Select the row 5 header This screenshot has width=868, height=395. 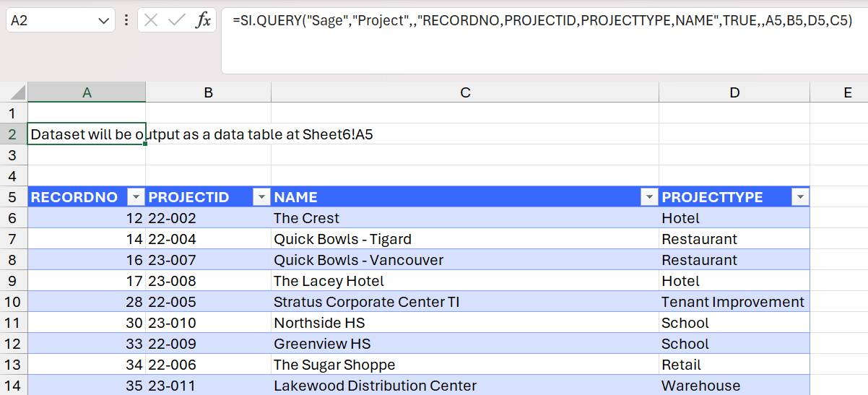13,197
